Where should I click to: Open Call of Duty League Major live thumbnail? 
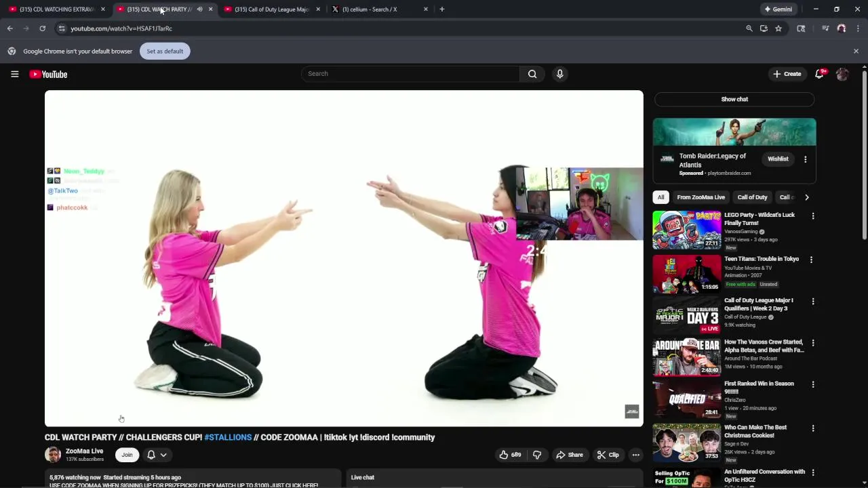[687, 316]
